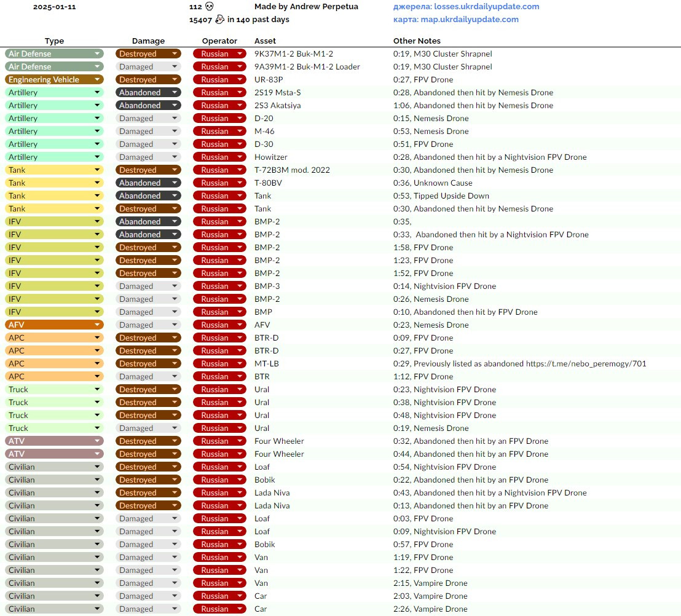
Task: Select the Damage column header
Action: 148,41
